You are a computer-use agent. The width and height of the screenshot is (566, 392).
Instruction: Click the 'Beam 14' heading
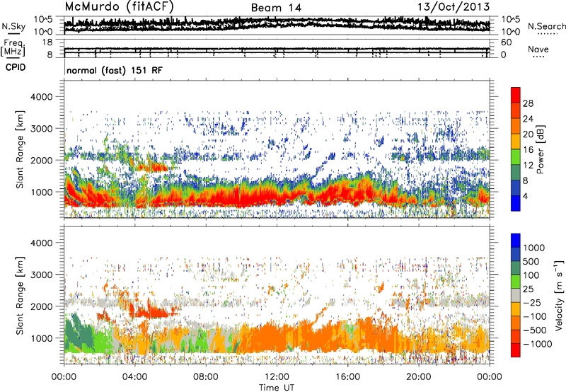(276, 8)
